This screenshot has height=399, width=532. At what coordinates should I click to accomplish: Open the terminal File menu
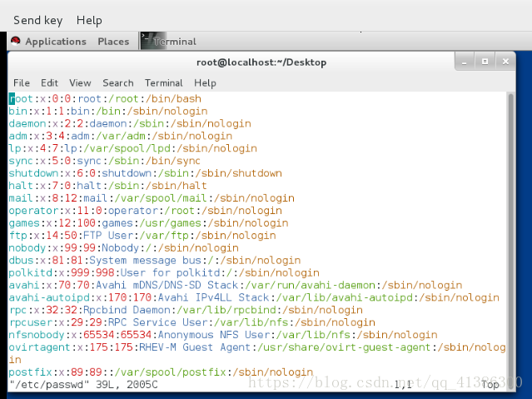tap(22, 82)
